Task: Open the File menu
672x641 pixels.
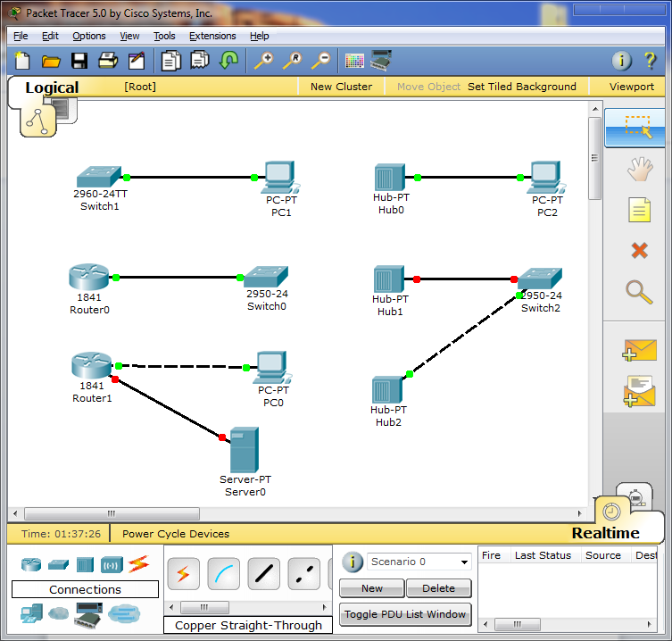Action: (21, 36)
